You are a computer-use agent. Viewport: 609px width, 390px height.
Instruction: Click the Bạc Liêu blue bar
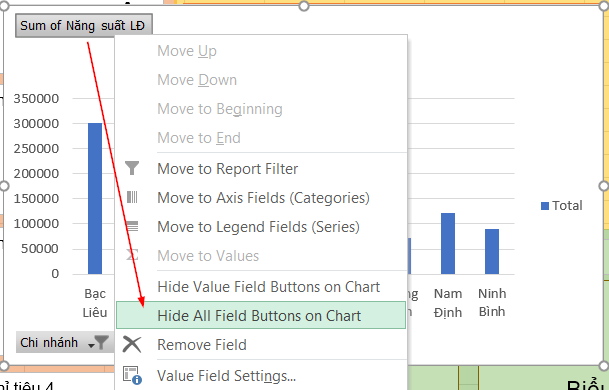tap(95, 198)
